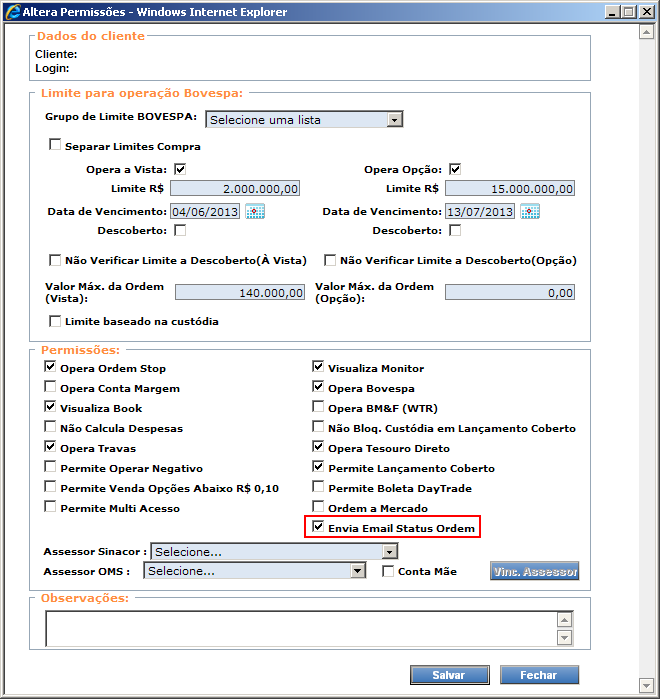Toggle Opera Tesouro Direto checkbox
Viewport: 660px width, 699px height.
318,447
